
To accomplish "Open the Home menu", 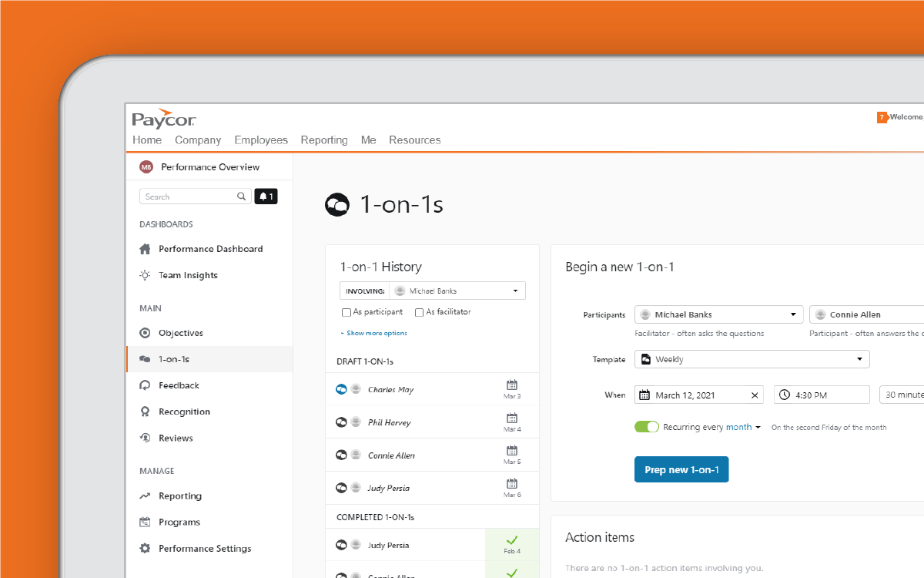I will (x=147, y=140).
